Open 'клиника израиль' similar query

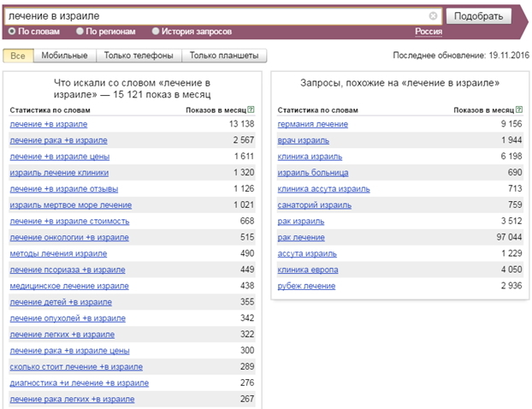(x=310, y=157)
